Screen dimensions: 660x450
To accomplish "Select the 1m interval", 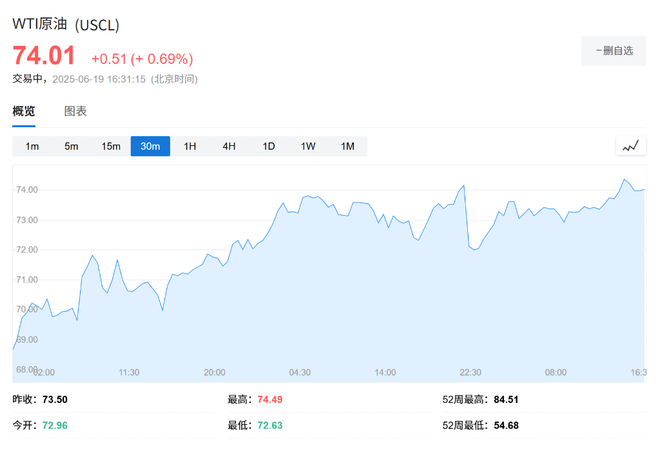I will tap(32, 146).
